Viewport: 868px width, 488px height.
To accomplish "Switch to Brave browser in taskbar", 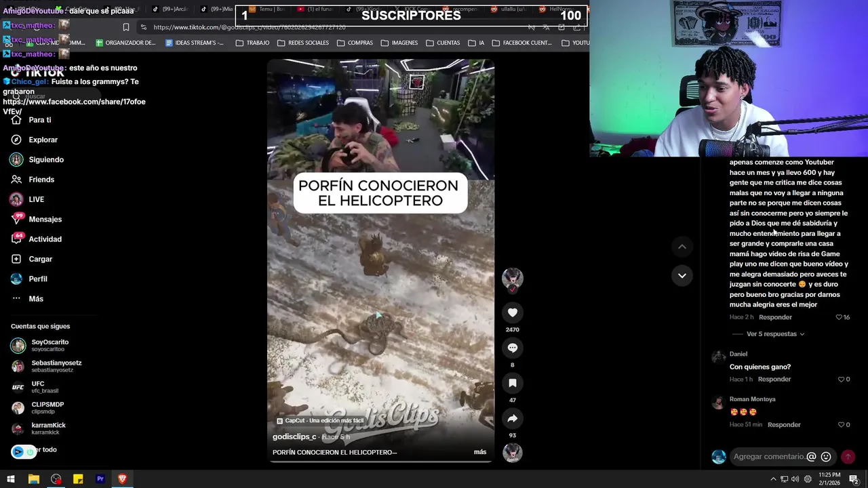I will pyautogui.click(x=122, y=479).
